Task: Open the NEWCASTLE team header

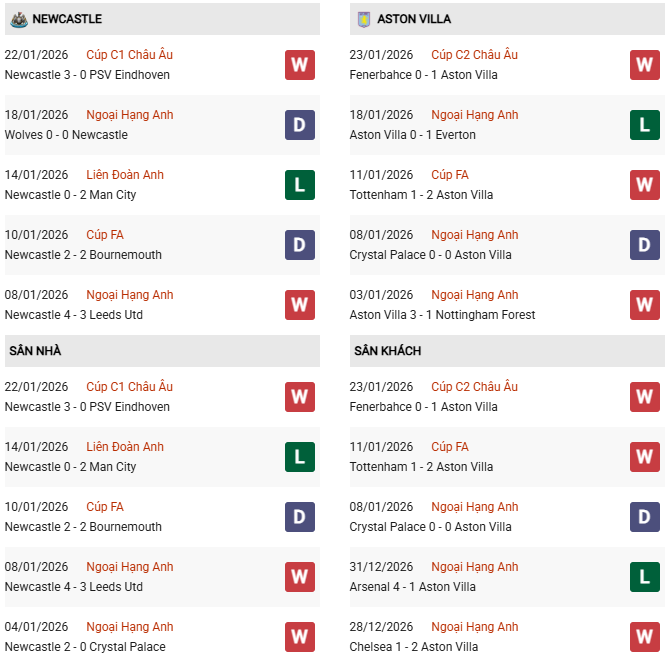Action: 67,19
